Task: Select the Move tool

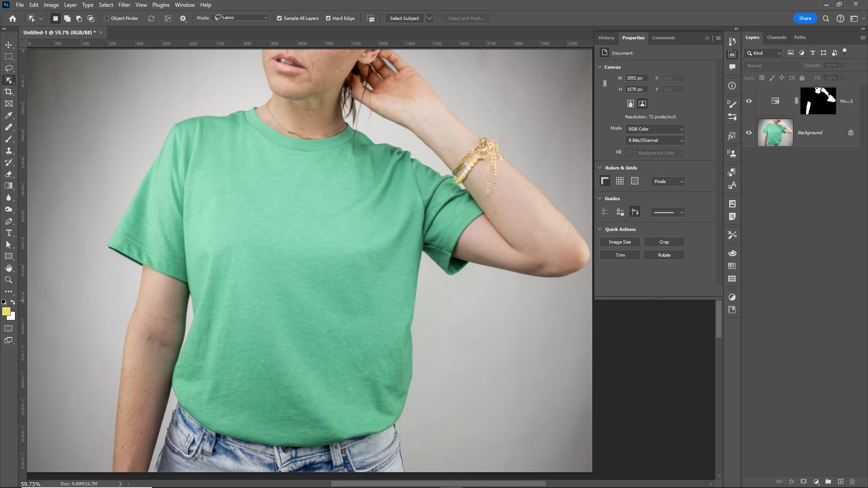Action: coord(9,45)
